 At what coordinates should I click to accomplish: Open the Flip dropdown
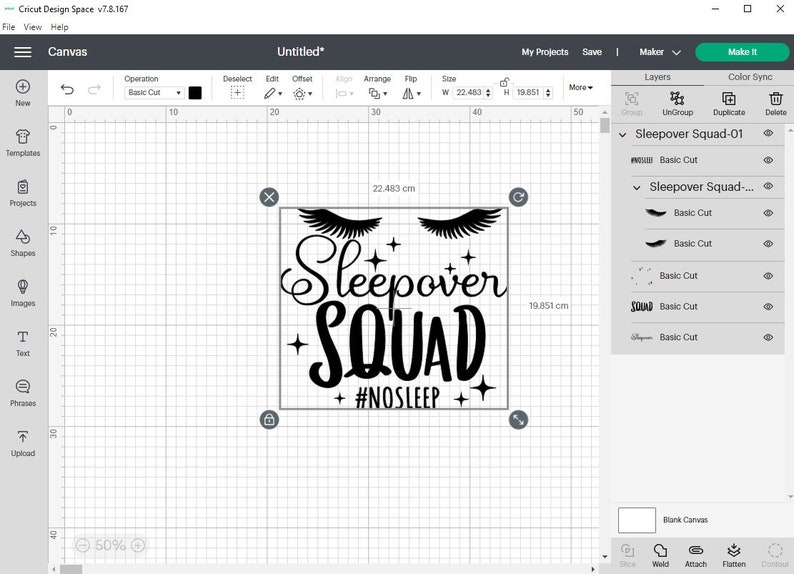tap(411, 93)
